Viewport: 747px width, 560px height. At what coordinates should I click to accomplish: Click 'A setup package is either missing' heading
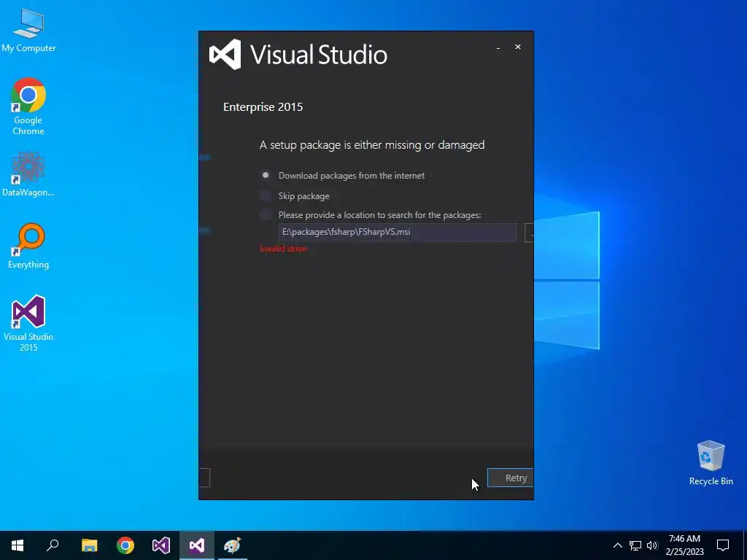pos(372,145)
